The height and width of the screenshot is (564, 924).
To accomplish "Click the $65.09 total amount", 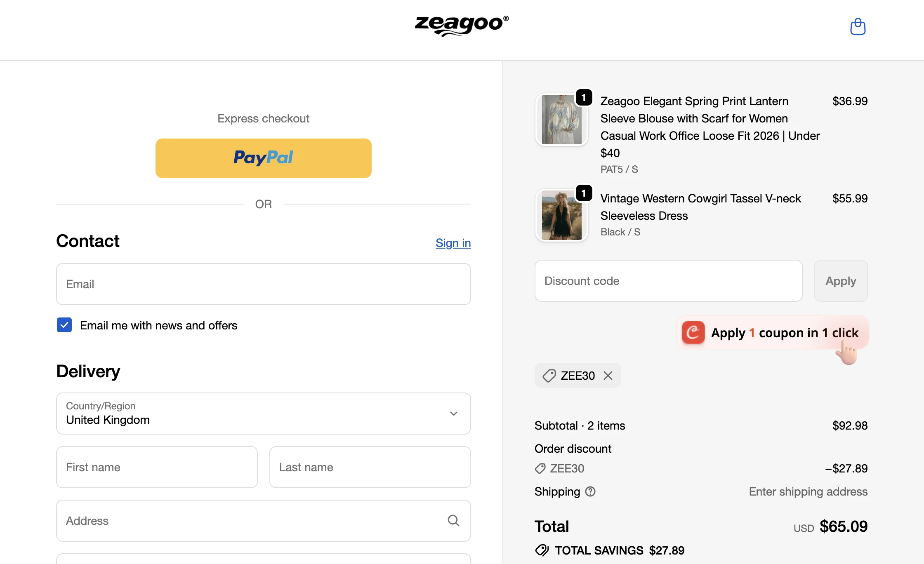I will (x=844, y=526).
